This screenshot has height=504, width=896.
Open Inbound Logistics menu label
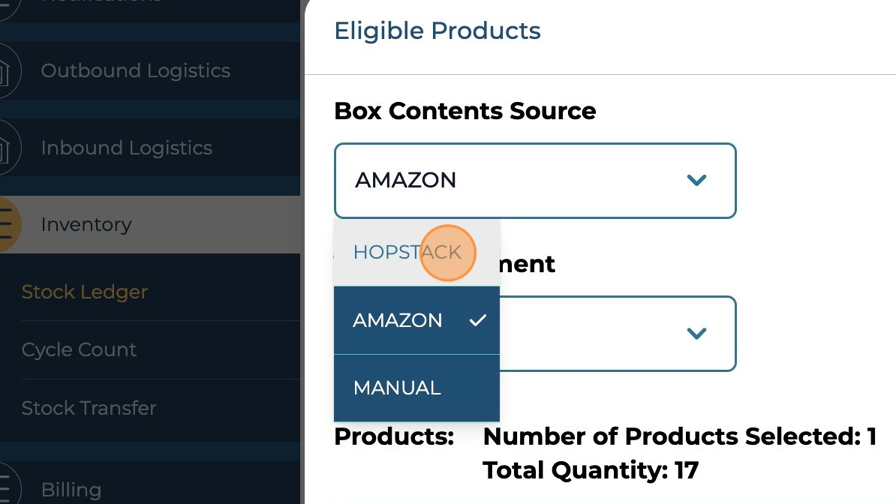coord(126,148)
